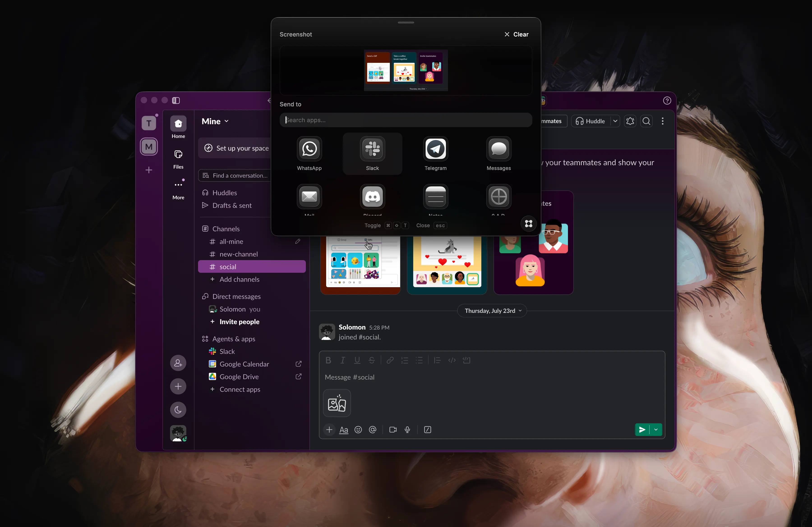Click the Message #social text area

point(492,377)
